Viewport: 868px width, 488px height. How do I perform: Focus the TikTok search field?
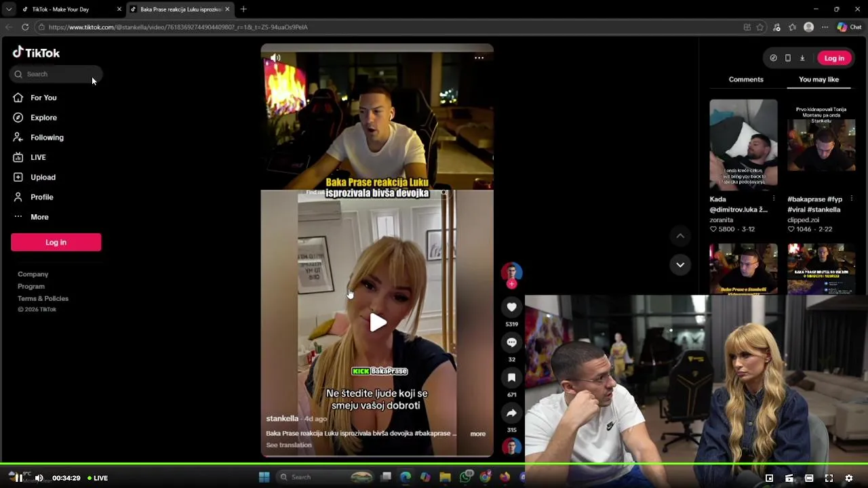pos(56,74)
